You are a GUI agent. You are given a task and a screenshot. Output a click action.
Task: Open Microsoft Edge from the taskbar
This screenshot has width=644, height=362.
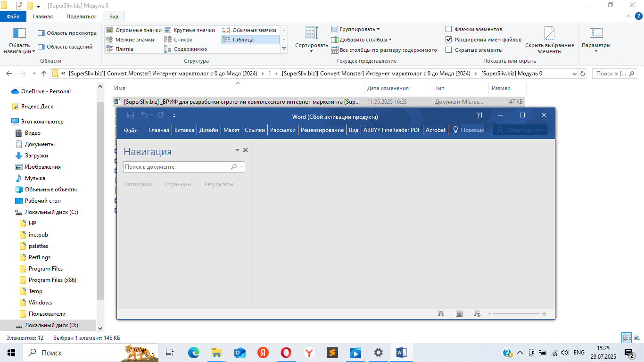(x=194, y=353)
